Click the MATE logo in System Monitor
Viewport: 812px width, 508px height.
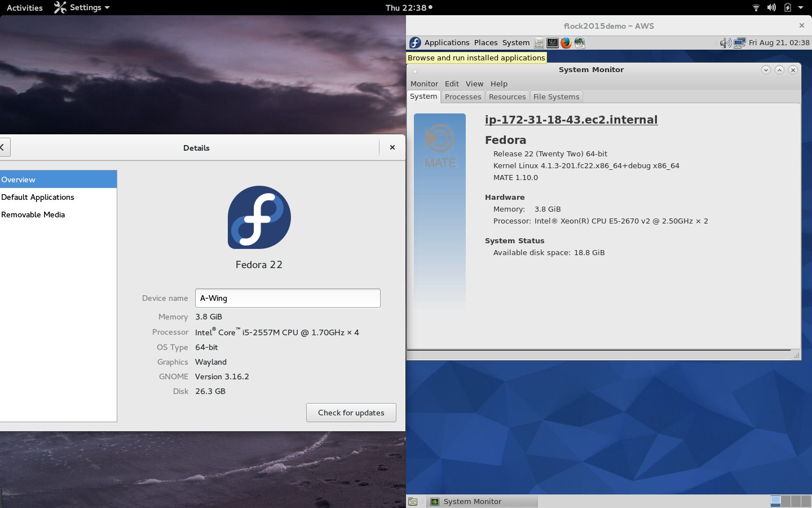[440, 146]
